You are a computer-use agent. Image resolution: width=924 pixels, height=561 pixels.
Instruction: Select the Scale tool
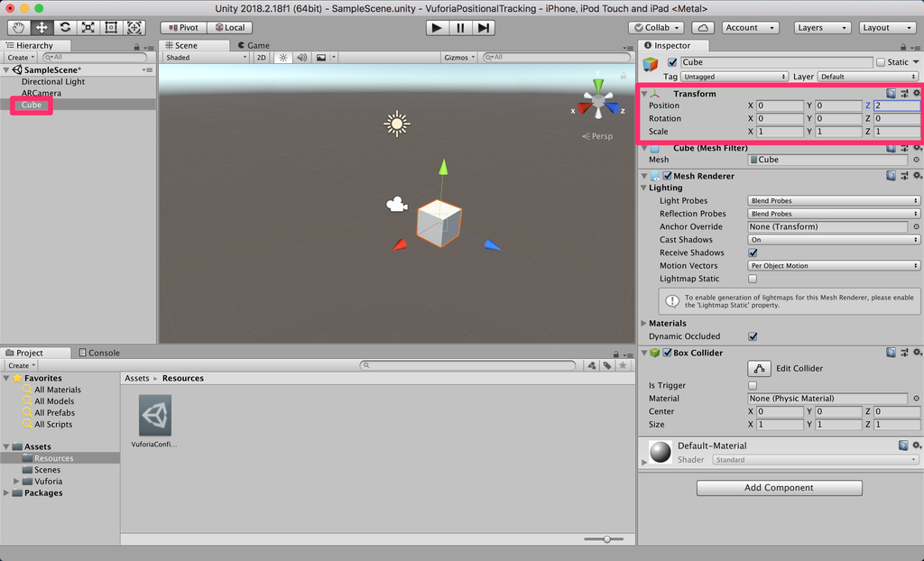coord(88,28)
